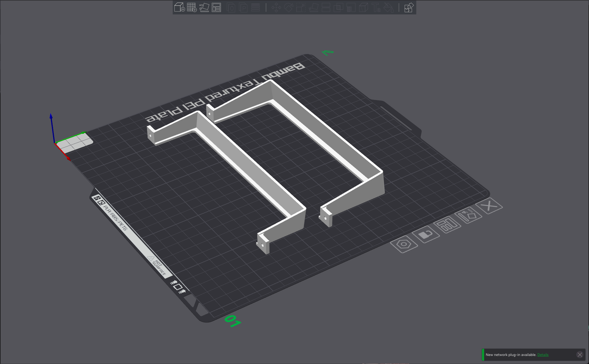The image size is (589, 364).
Task: Dismiss the network plug-in notification
Action: pyautogui.click(x=580, y=355)
